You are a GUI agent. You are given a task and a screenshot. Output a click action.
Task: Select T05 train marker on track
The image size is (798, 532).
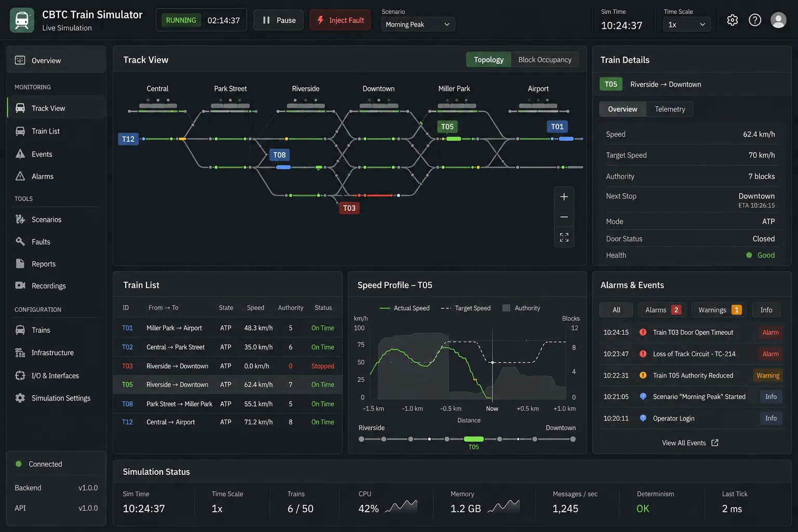coord(447,126)
